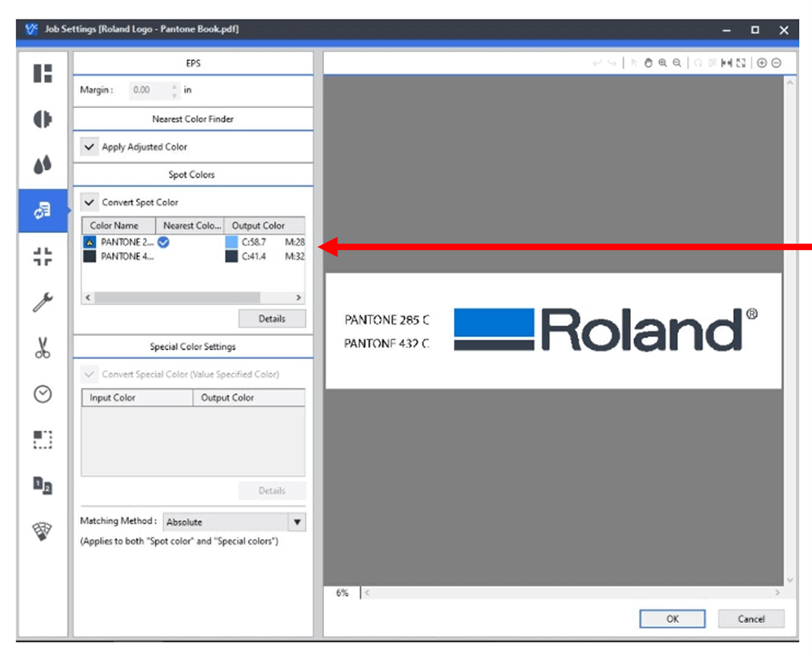Click the circled plus icon in preview toolbar

[762, 62]
